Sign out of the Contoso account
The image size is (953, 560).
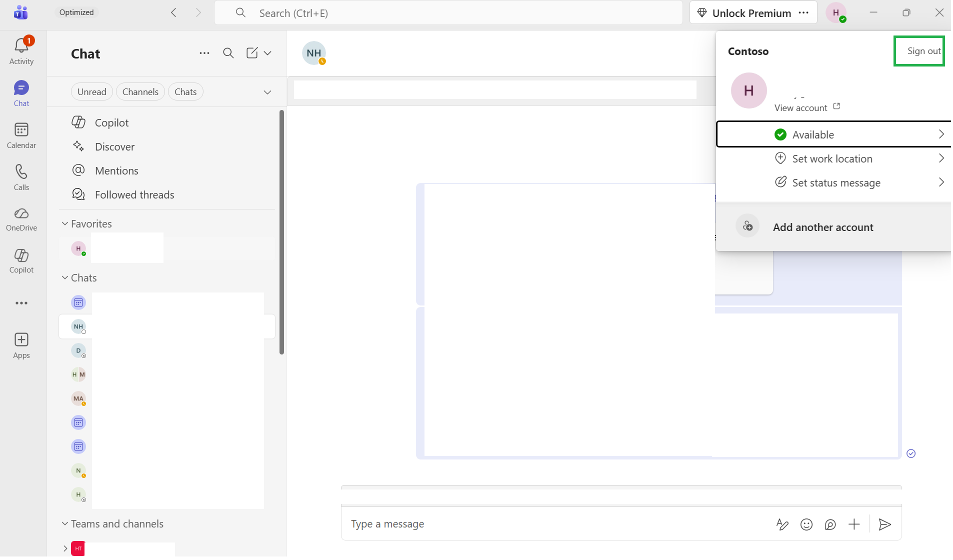pos(924,51)
